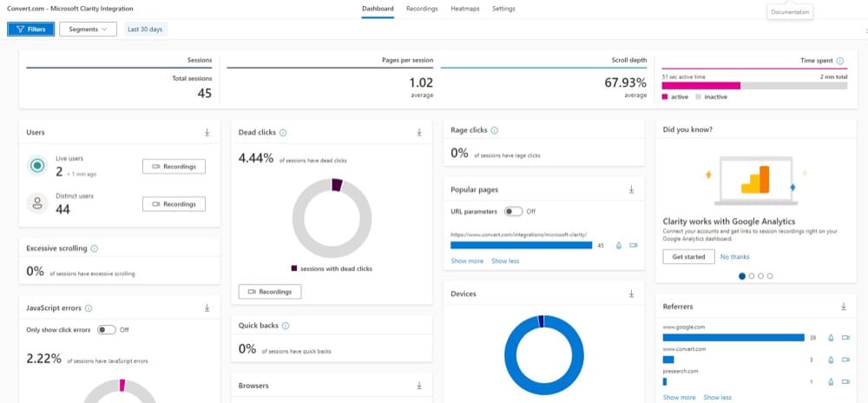Screen dimensions: 868x403
Task: Select the fourth carousel dot
Action: click(770, 275)
